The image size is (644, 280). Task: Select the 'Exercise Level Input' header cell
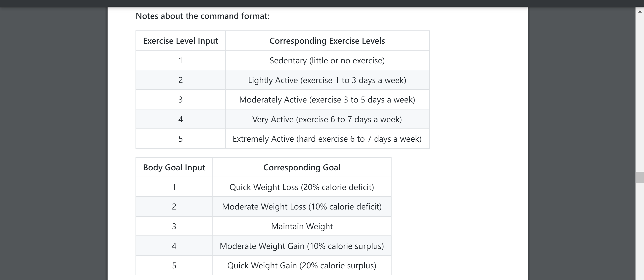(180, 41)
